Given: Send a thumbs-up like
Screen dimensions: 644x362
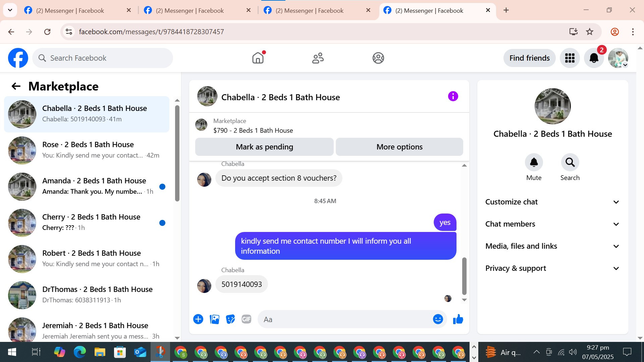Looking at the screenshot, I should click(x=458, y=319).
